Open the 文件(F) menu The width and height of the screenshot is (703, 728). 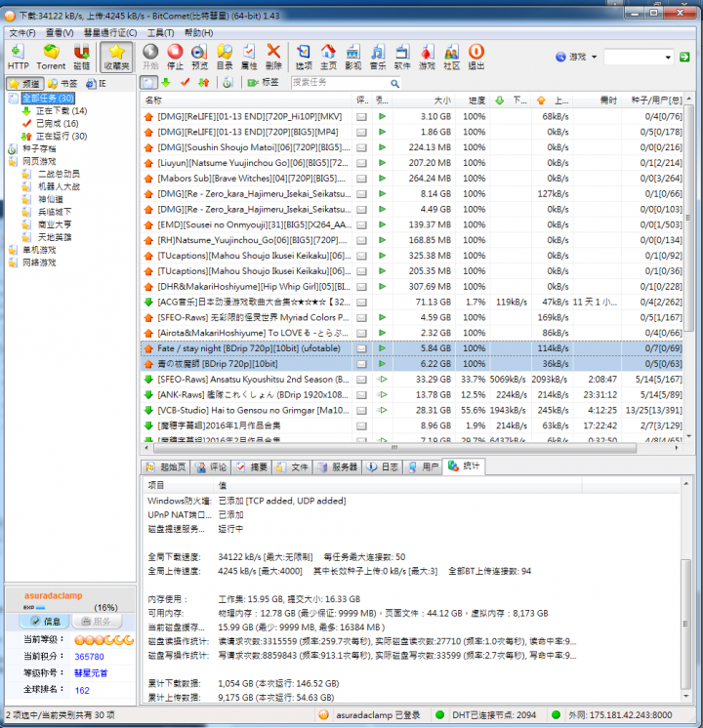[21, 32]
